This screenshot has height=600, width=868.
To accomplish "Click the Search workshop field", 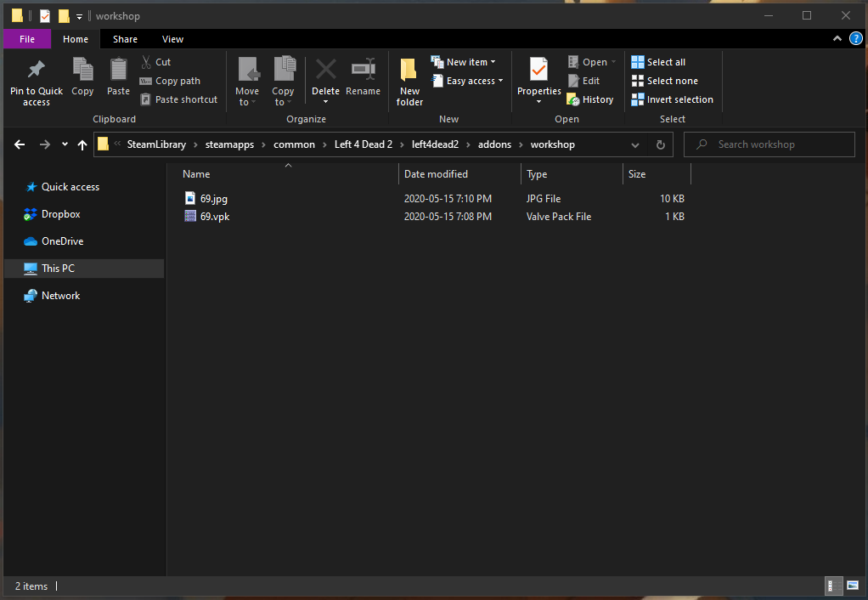I will click(769, 144).
